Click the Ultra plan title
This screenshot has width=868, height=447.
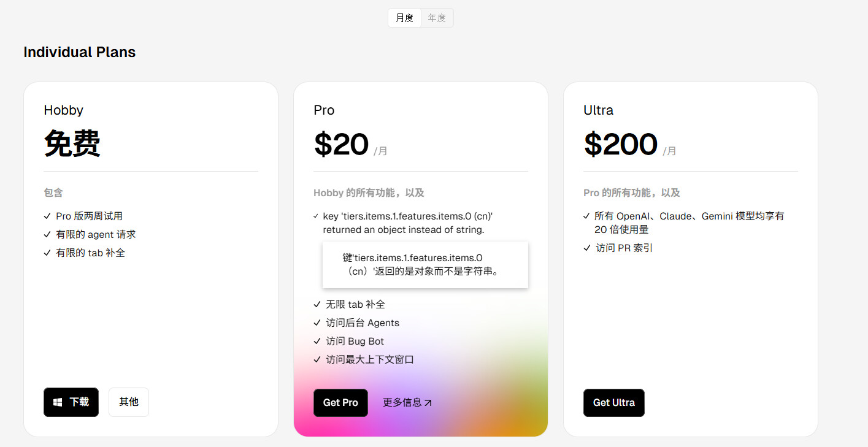tap(599, 110)
